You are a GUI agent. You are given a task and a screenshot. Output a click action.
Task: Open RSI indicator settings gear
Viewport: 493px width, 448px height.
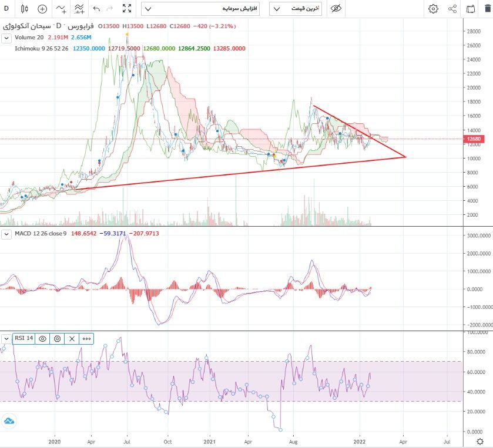click(57, 339)
